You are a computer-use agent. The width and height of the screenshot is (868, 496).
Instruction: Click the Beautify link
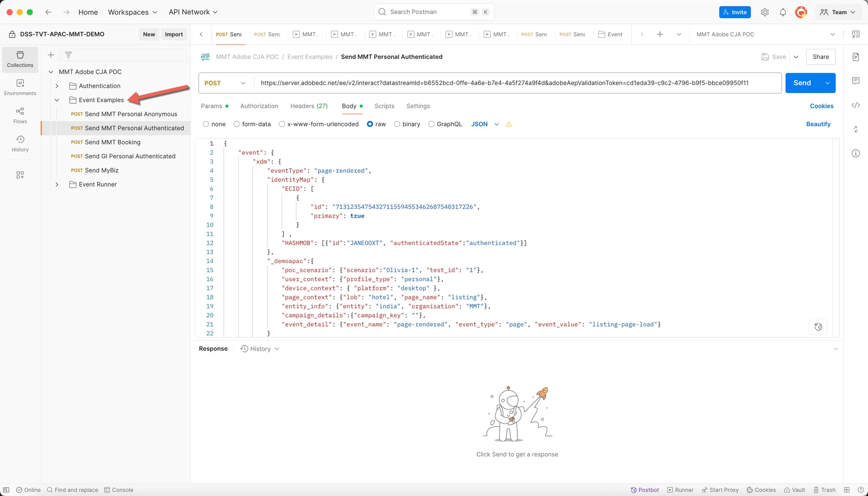click(x=818, y=124)
